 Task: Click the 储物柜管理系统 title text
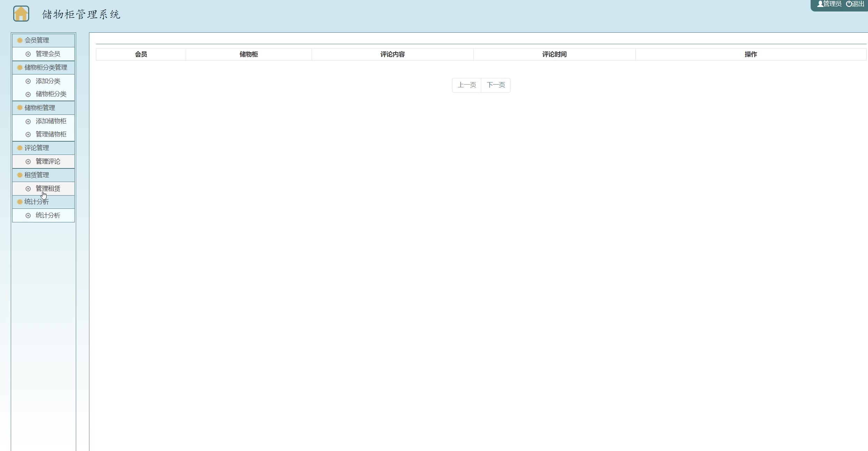coord(81,14)
